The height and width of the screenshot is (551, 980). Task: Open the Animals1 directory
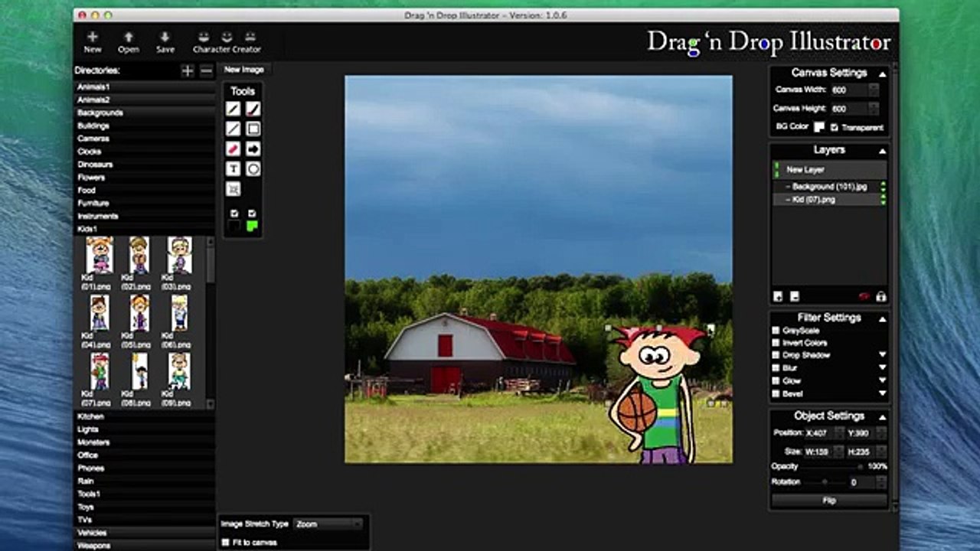tap(144, 87)
